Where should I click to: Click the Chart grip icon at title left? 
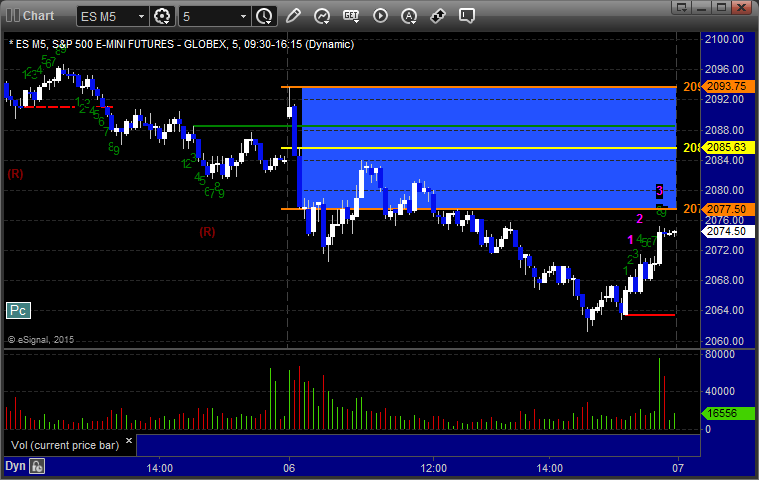coord(13,15)
